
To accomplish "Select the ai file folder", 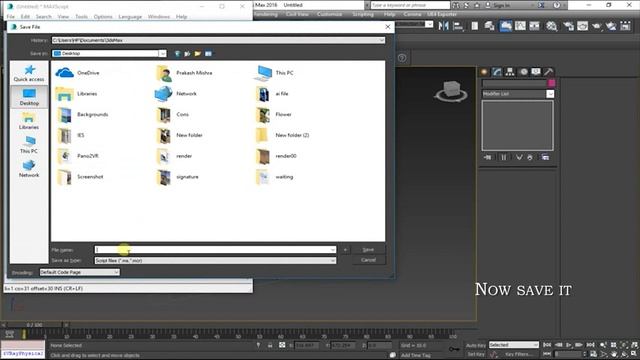I will point(272,93).
